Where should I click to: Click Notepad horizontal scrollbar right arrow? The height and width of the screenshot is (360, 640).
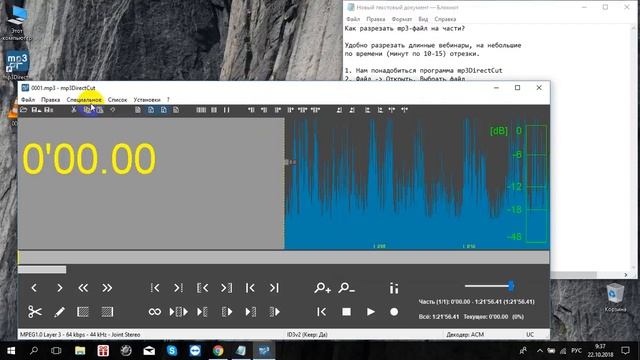(626, 275)
